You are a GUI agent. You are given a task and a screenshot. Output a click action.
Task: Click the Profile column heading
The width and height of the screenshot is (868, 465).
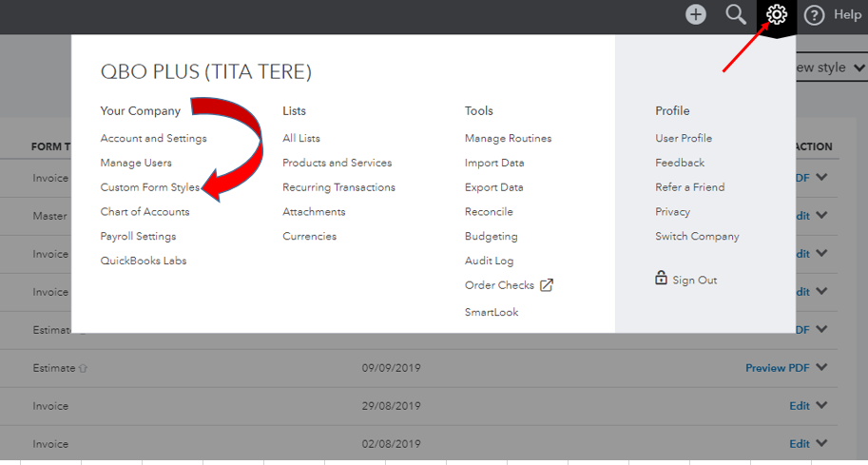pos(672,110)
